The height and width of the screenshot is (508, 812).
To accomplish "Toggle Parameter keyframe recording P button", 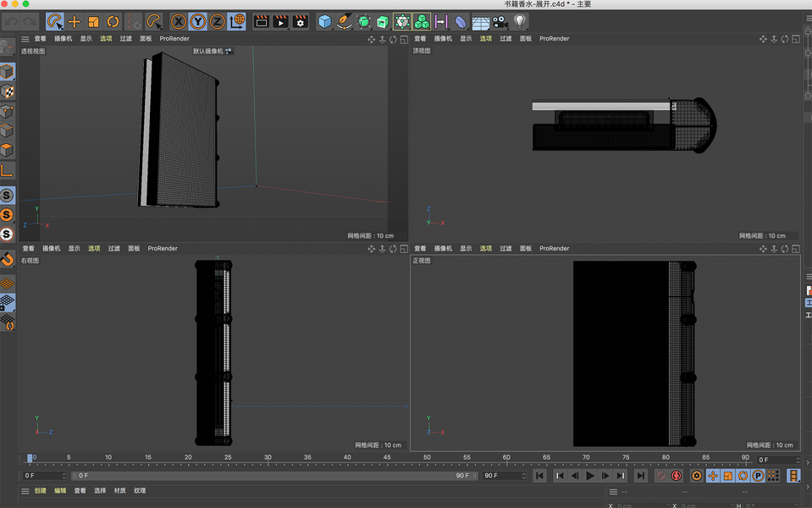I will pos(758,476).
